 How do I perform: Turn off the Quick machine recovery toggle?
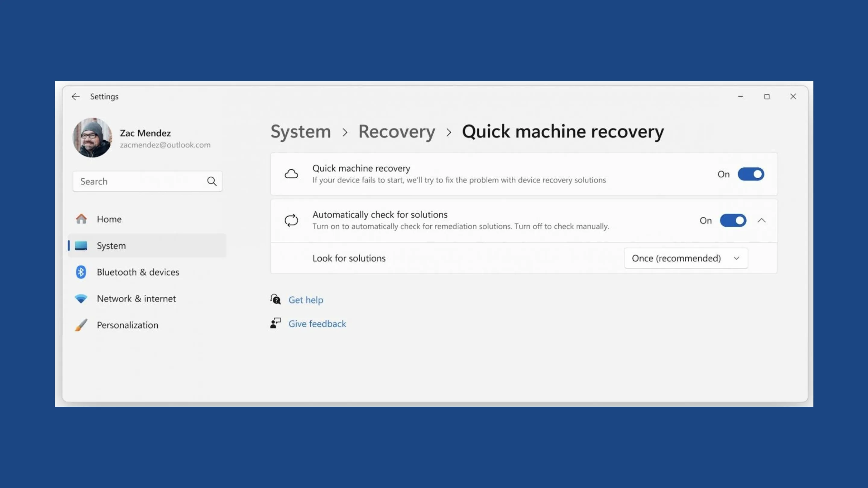click(x=751, y=174)
